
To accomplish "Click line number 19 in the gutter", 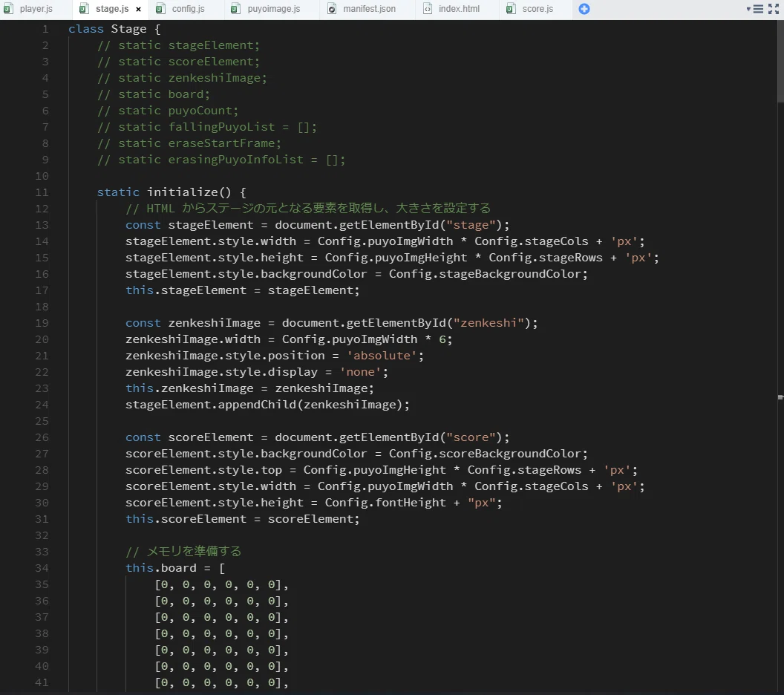I will pyautogui.click(x=42, y=323).
